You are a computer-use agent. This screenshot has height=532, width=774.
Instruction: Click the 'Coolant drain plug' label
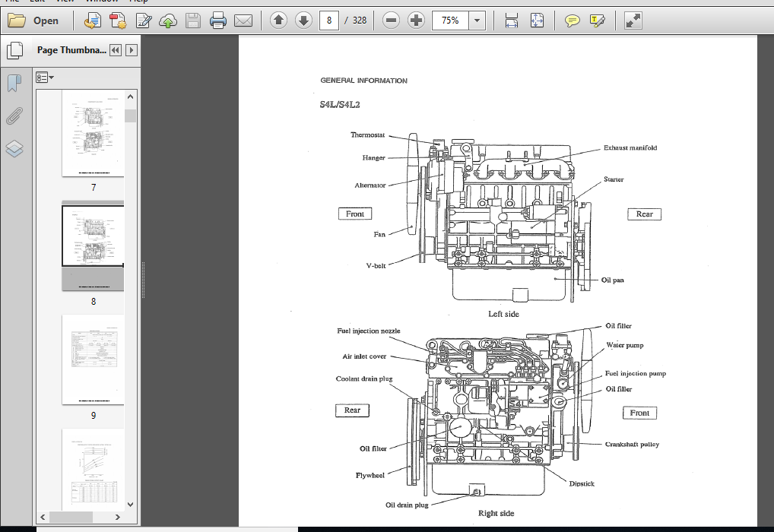pyautogui.click(x=364, y=378)
